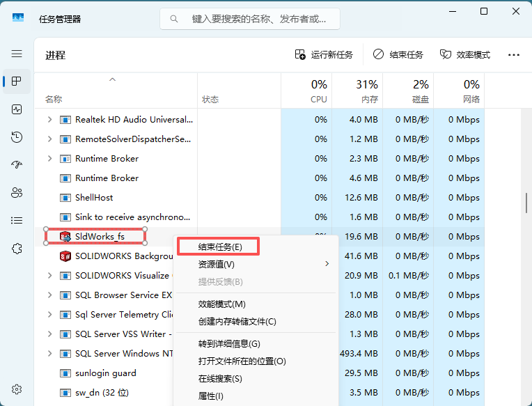The width and height of the screenshot is (532, 406).
Task: Open the hamburger navigation menu
Action: click(x=17, y=54)
